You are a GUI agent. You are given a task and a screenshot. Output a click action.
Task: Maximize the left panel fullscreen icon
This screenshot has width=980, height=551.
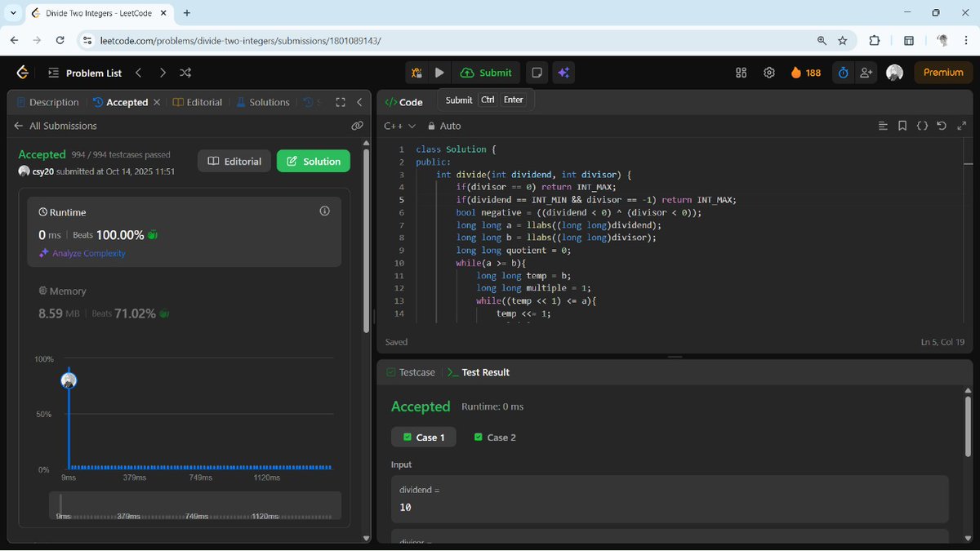pos(341,102)
